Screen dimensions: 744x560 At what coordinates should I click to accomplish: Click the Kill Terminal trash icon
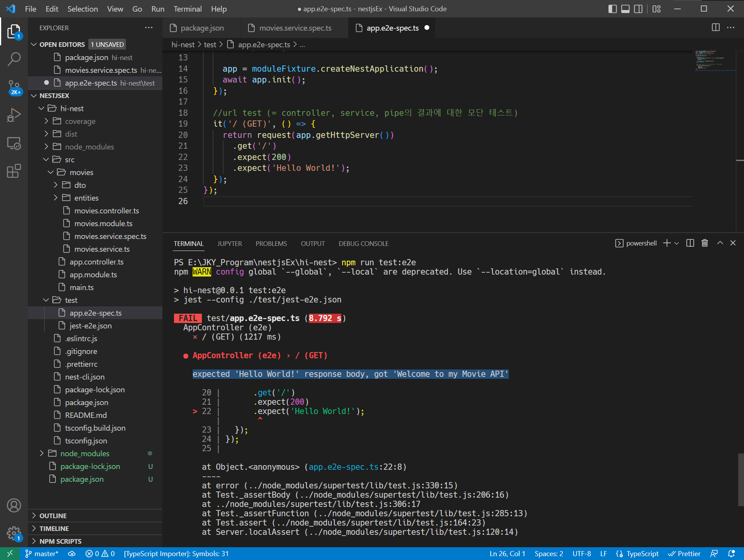(x=705, y=243)
